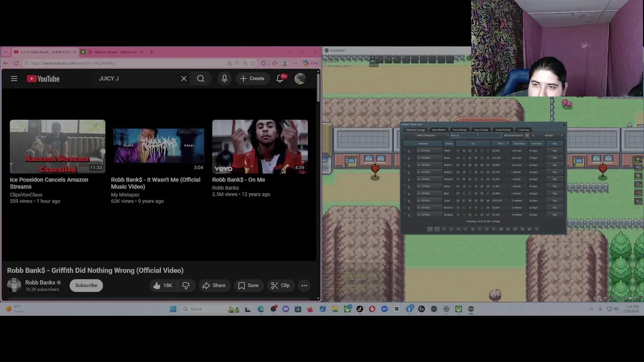Screen dimensions: 644x362
Task: Go to listings page 5
Action: [465, 229]
